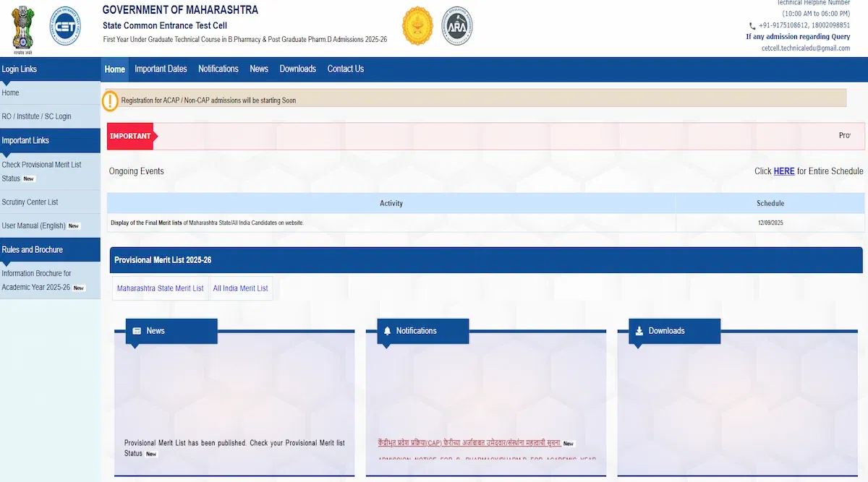Open the Home tab in navigation bar
868x482 pixels.
(115, 69)
